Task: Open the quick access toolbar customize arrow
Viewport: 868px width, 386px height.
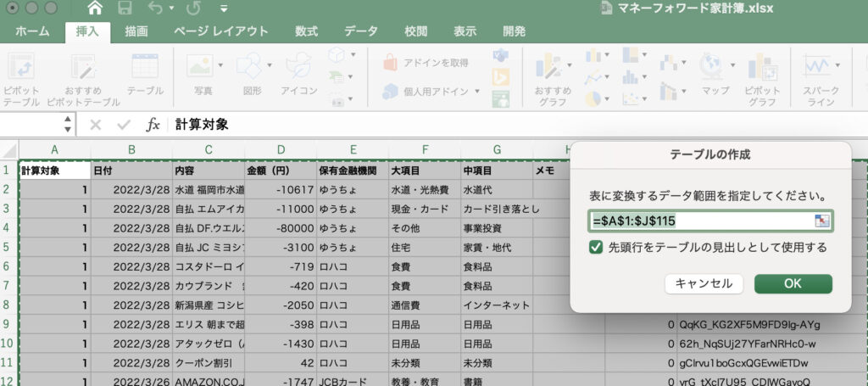Action: (x=224, y=8)
